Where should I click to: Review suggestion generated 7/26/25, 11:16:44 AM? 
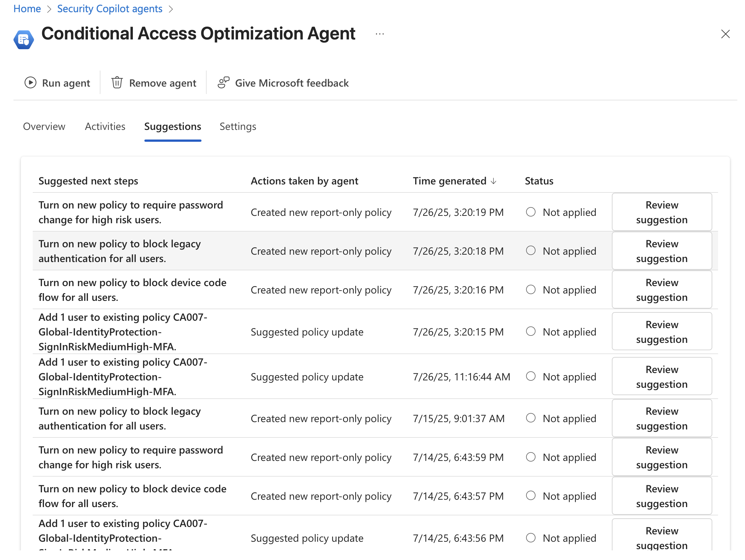[x=662, y=377]
